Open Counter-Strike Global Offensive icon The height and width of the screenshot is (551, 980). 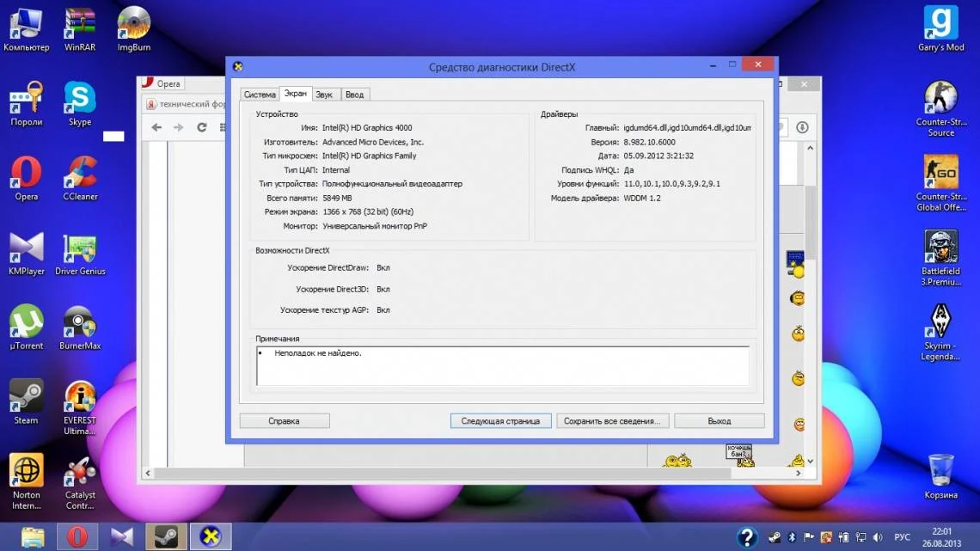940,183
